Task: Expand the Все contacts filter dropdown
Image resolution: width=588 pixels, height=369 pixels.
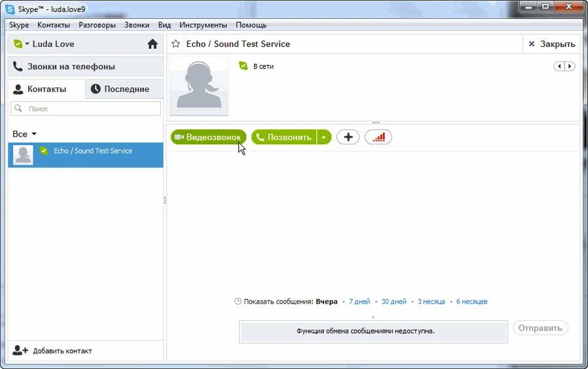Action: (x=24, y=134)
